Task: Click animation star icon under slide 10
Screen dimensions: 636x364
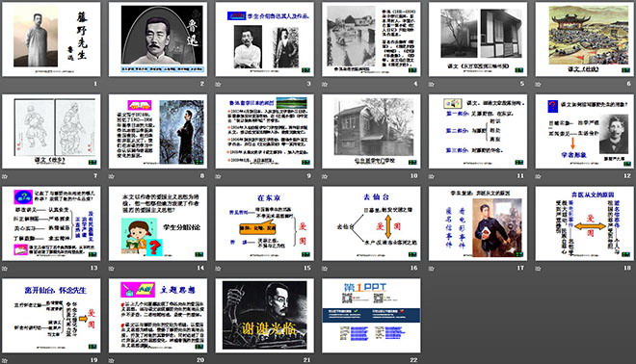Action: coord(325,176)
